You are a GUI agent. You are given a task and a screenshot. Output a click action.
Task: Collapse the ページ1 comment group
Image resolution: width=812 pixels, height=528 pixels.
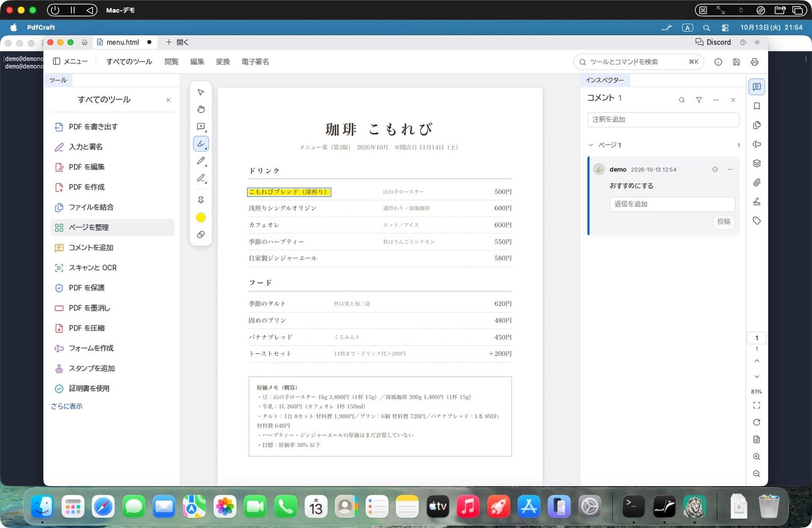pos(591,145)
